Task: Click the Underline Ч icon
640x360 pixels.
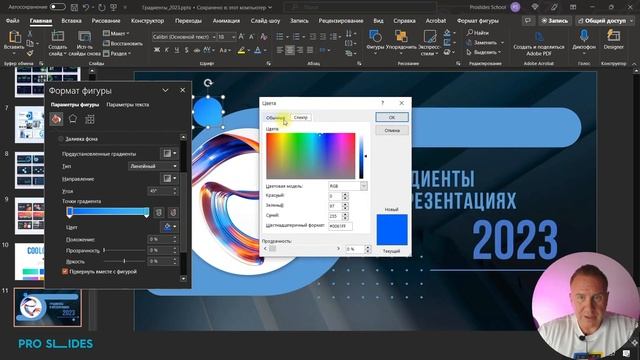Action: [177, 50]
